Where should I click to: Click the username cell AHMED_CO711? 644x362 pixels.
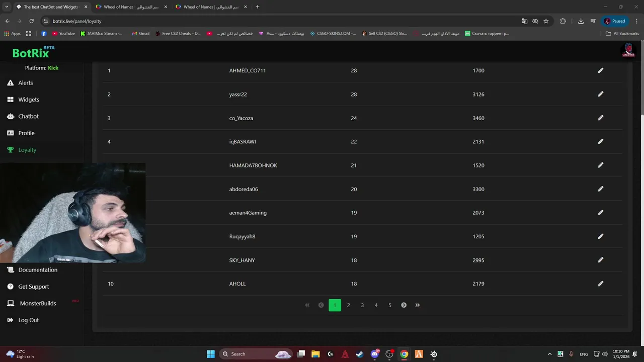(x=248, y=70)
